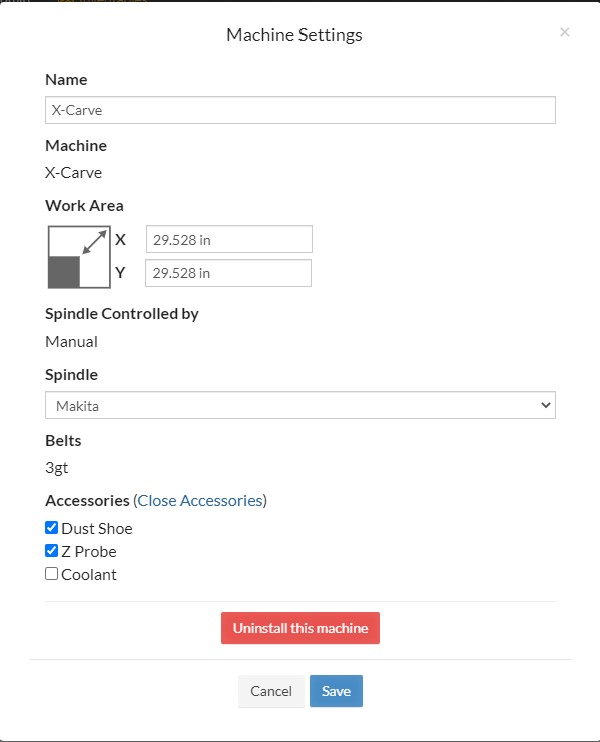Enable the Coolant checkbox
This screenshot has height=742, width=600.
(x=52, y=574)
